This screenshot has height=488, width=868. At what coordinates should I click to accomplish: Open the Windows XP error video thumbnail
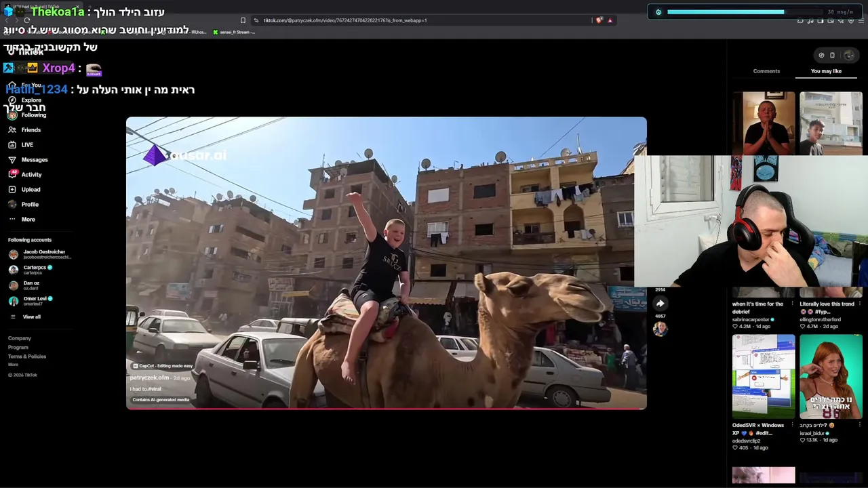[x=764, y=377]
